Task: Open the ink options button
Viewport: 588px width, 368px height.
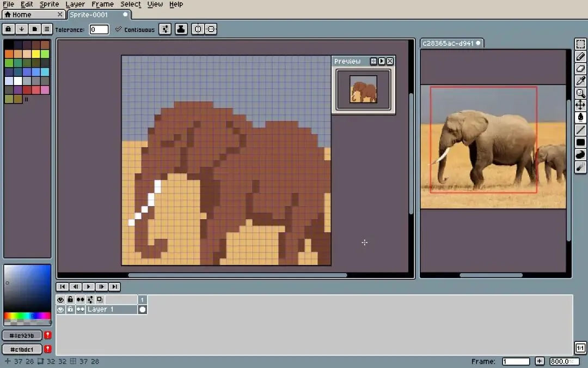Action: pyautogui.click(x=181, y=29)
